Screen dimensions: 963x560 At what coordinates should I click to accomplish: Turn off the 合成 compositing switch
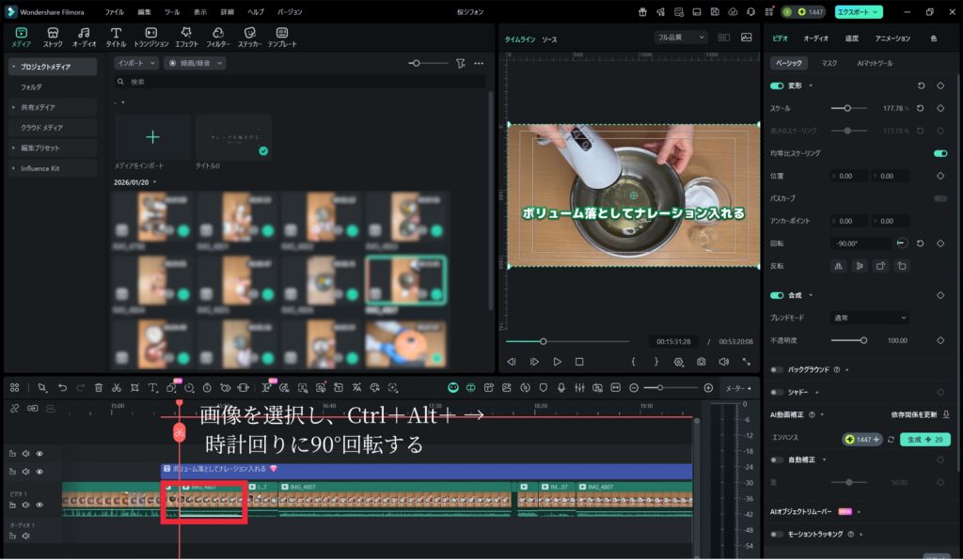pyautogui.click(x=777, y=295)
